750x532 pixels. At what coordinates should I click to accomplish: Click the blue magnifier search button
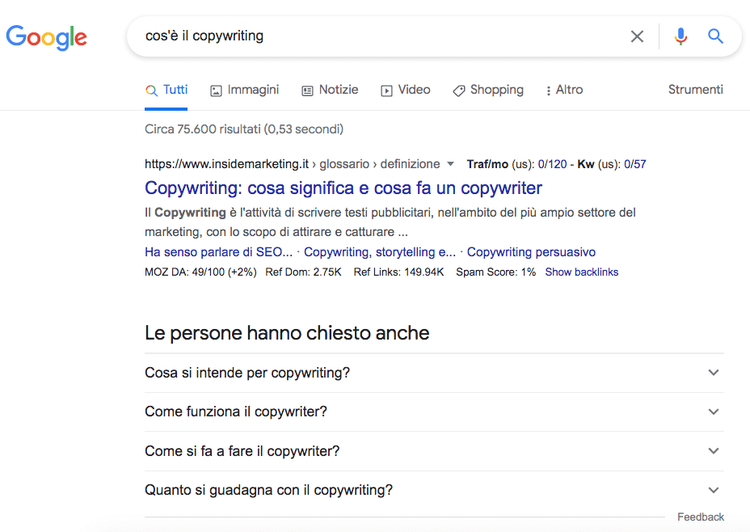715,36
